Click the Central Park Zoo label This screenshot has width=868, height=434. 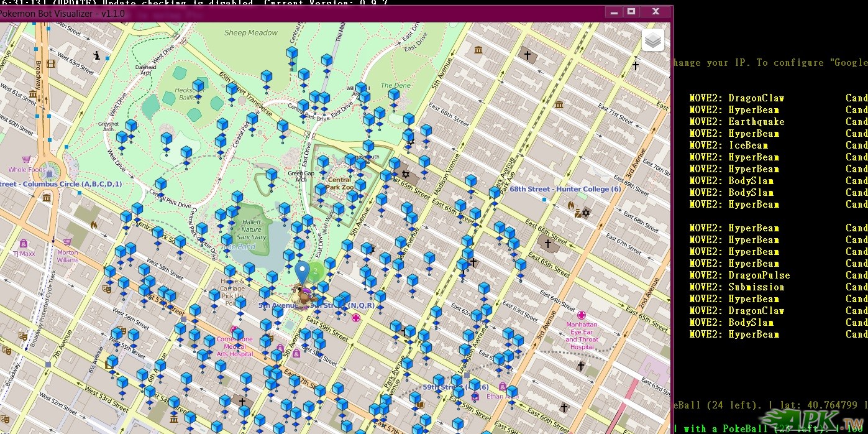[339, 183]
